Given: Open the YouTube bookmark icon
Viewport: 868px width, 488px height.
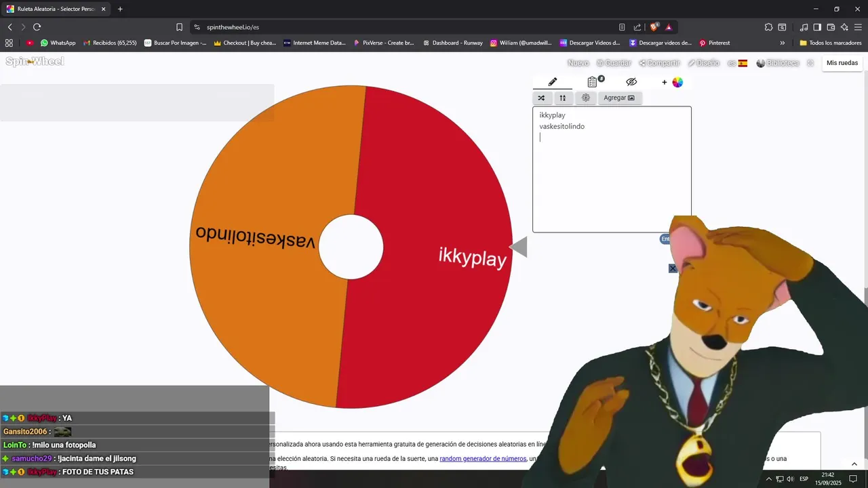Looking at the screenshot, I should coord(30,43).
